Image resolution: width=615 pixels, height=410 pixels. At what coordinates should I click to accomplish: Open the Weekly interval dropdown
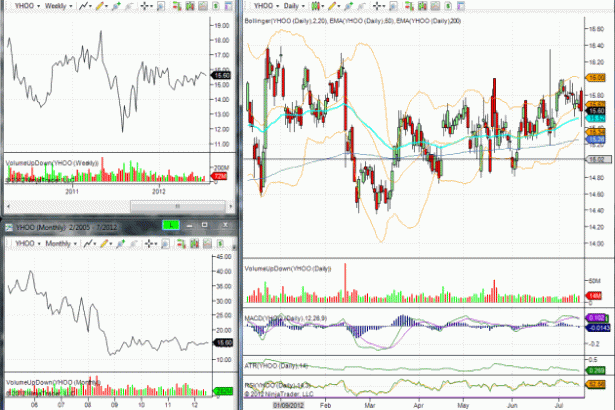(71, 6)
